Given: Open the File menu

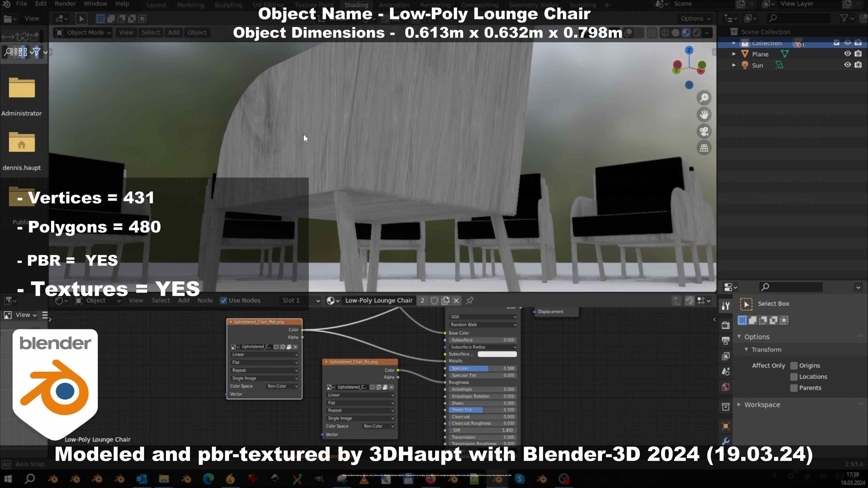Looking at the screenshot, I should point(21,4).
